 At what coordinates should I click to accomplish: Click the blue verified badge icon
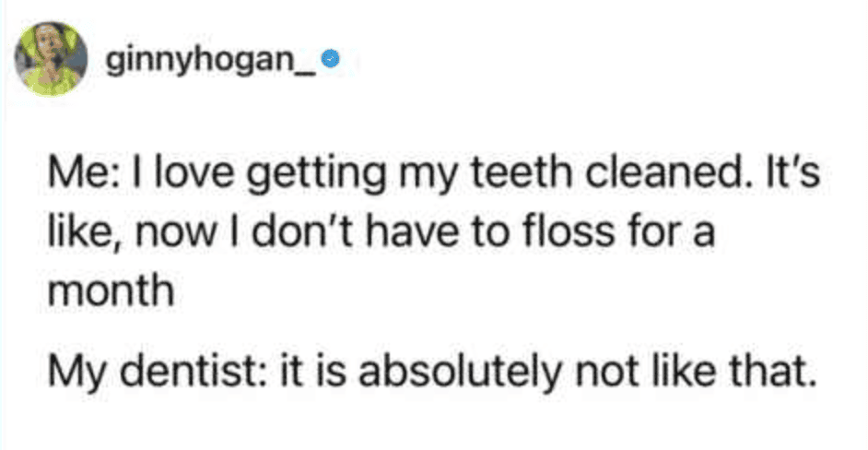[x=338, y=65]
